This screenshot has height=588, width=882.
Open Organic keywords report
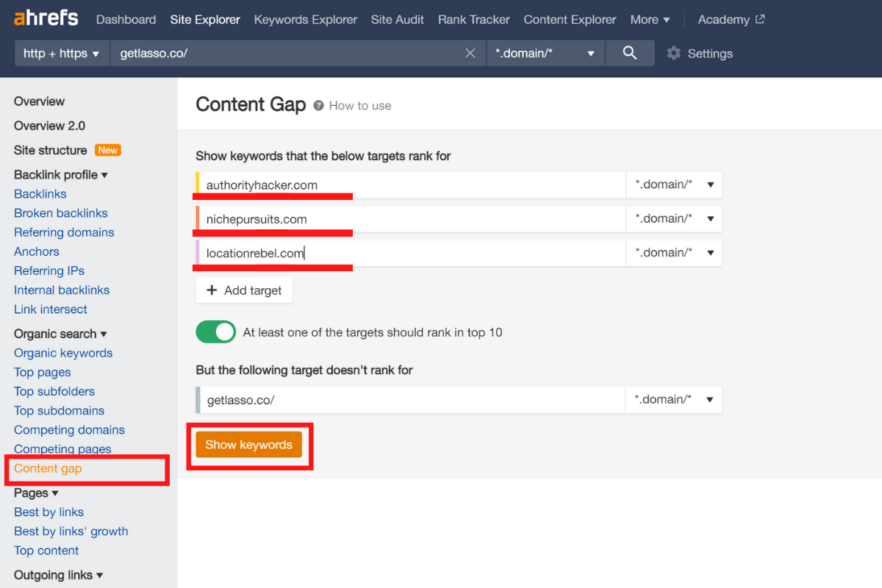(x=63, y=353)
